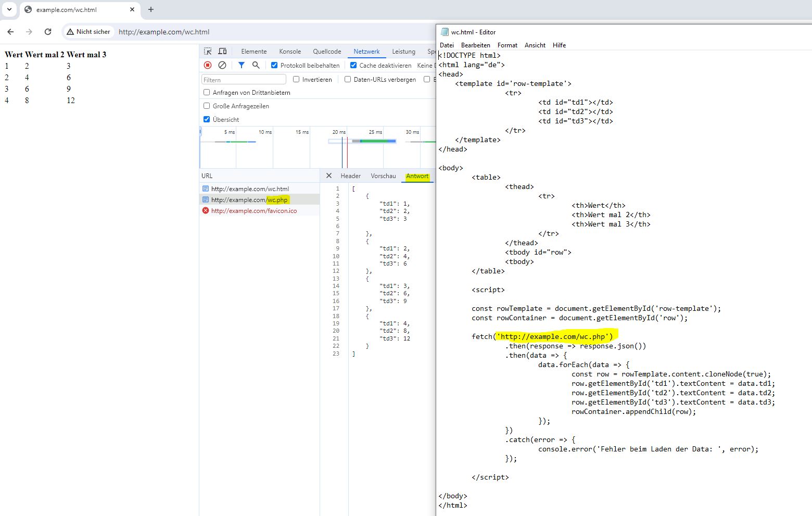Clear the network log
The height and width of the screenshot is (516, 812).
(x=222, y=65)
